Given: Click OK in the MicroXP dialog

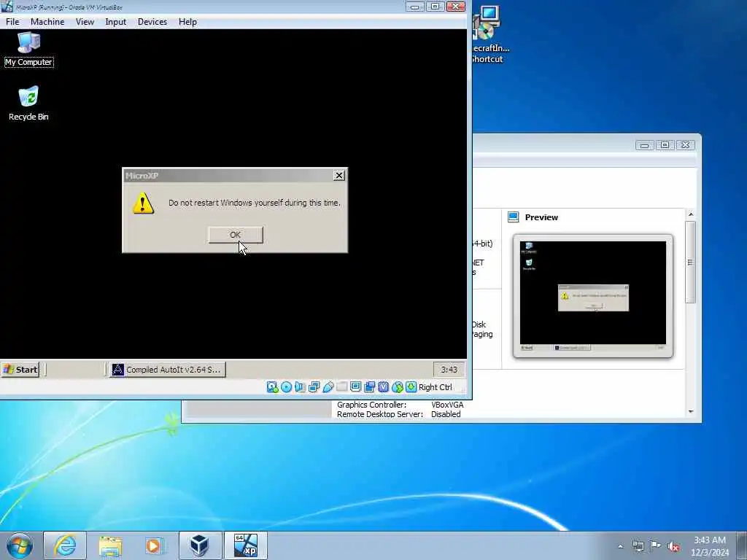Looking at the screenshot, I should pos(236,235).
